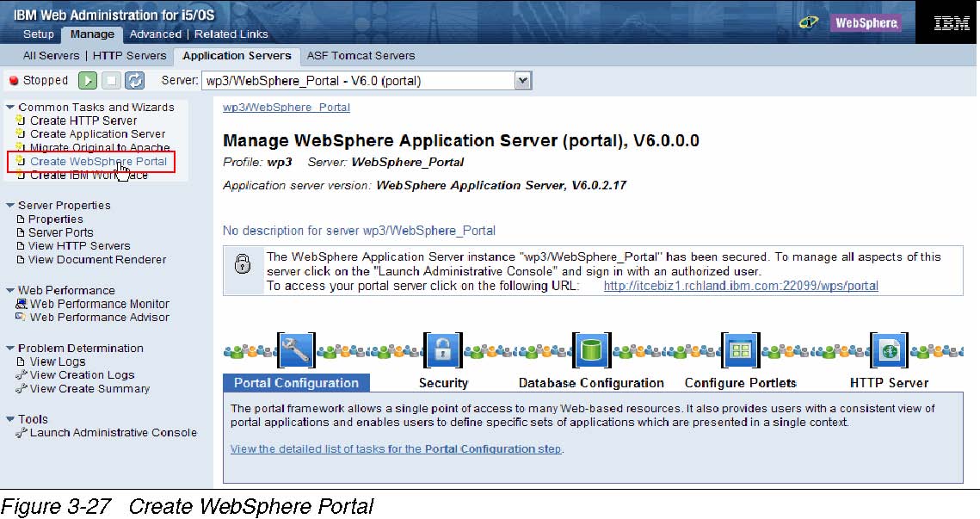Click the View Document Renderer document icon
The image size is (980, 519).
point(21,260)
